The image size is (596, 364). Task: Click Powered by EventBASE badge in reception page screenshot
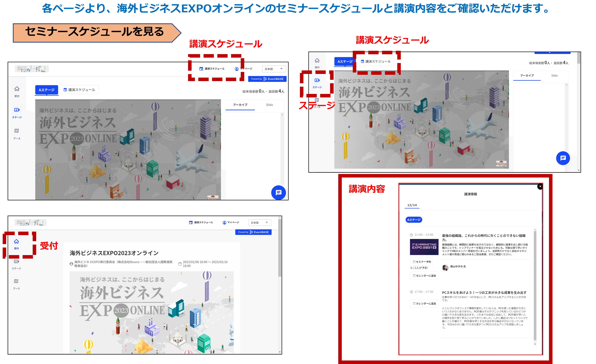253,232
